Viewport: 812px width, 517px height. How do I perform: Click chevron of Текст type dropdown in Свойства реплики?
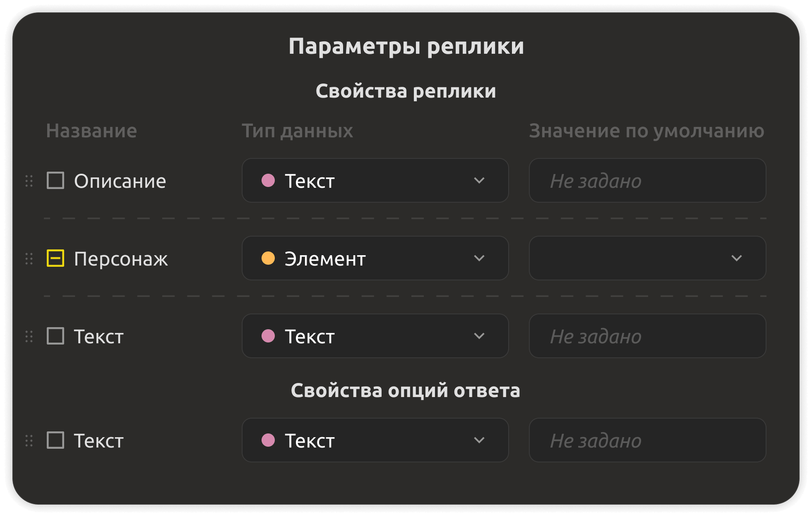point(479,336)
